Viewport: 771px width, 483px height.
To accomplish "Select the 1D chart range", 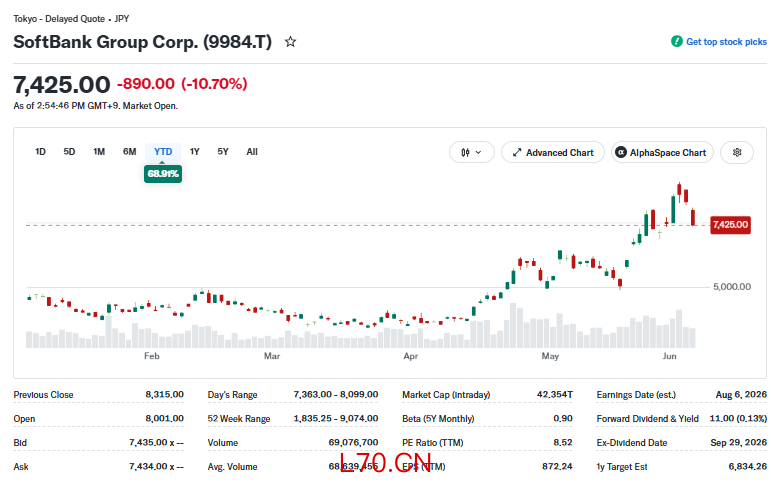I will coord(40,152).
